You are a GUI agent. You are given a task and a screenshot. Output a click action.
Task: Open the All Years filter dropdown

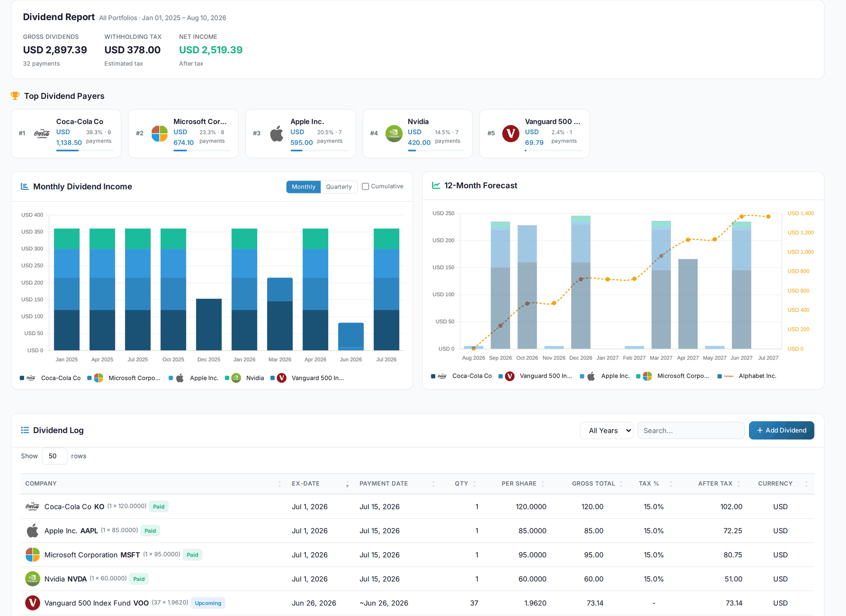pos(606,430)
